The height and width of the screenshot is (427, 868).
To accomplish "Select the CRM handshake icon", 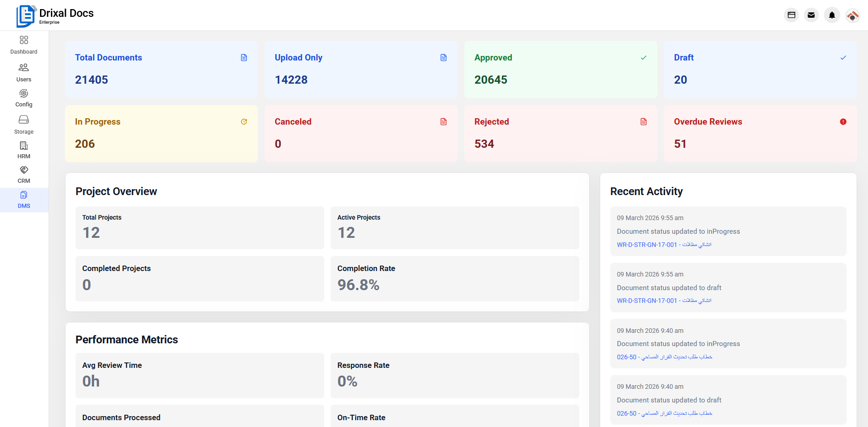I will coord(24,170).
